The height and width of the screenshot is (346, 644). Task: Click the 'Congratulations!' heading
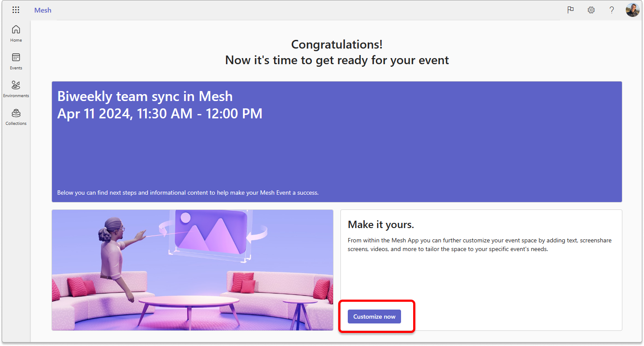(337, 44)
